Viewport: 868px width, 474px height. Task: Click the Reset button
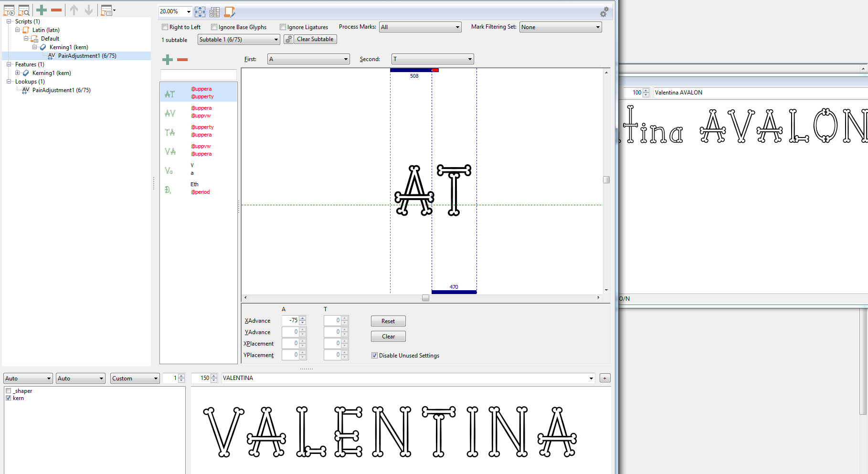(388, 321)
